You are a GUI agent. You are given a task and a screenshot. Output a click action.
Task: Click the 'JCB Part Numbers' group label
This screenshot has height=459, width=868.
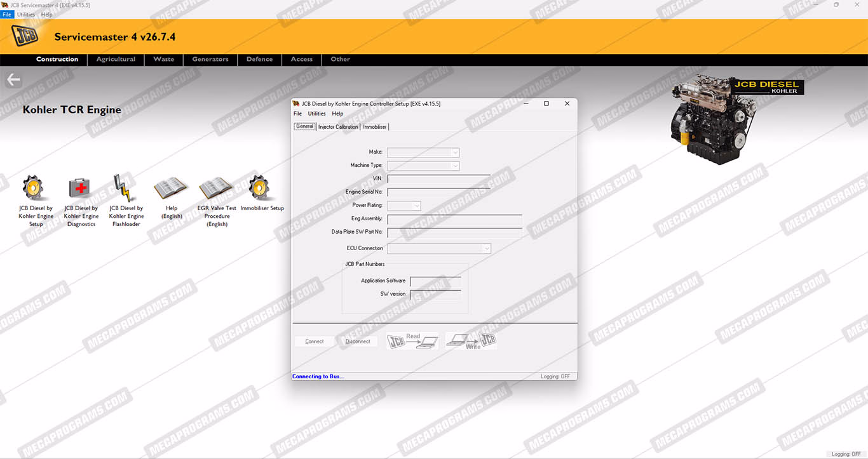point(365,264)
